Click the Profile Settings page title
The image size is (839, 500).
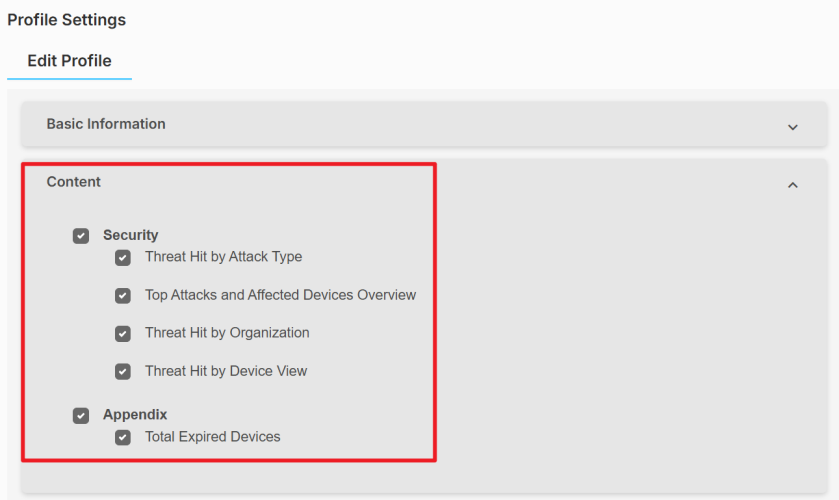[x=67, y=20]
